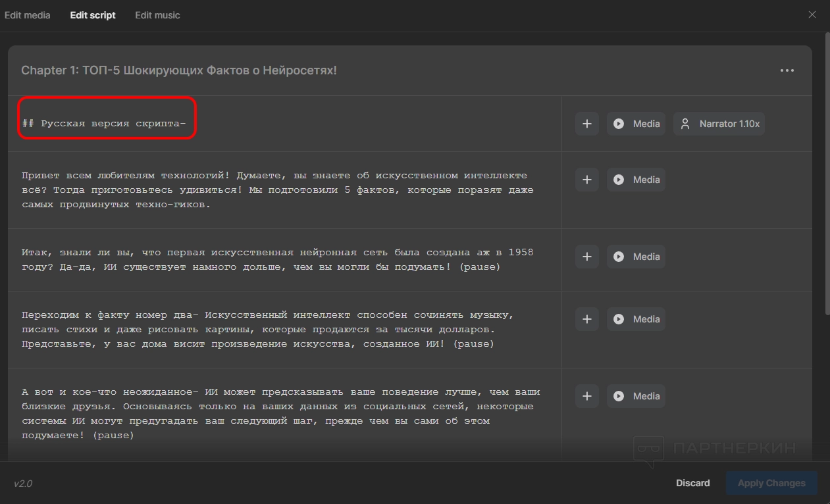Open Media for the 'Привет всем любителям' paragraph
This screenshot has height=504, width=830.
[x=636, y=180]
